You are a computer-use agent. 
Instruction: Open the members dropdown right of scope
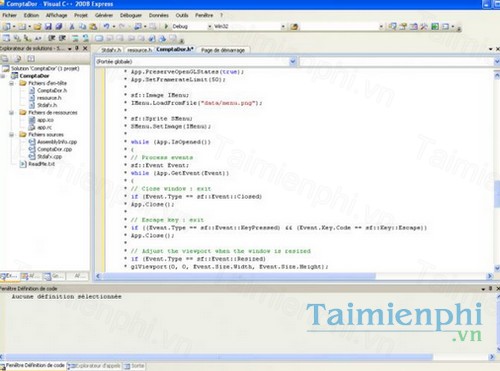(496, 62)
